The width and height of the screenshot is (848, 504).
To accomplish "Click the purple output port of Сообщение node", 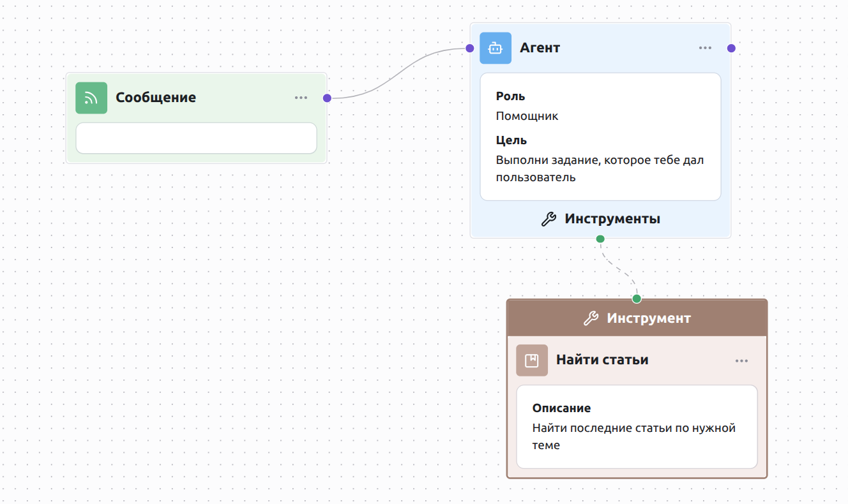I will point(327,98).
